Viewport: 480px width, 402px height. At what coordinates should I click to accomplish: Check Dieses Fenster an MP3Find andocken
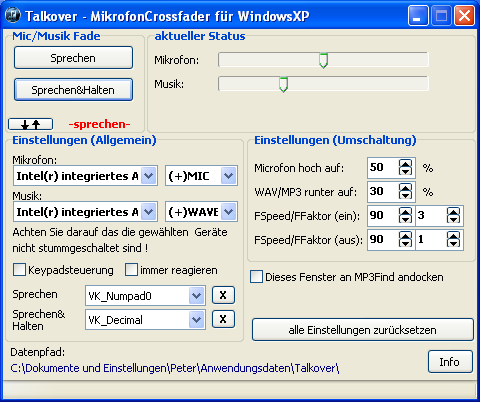pyautogui.click(x=256, y=277)
